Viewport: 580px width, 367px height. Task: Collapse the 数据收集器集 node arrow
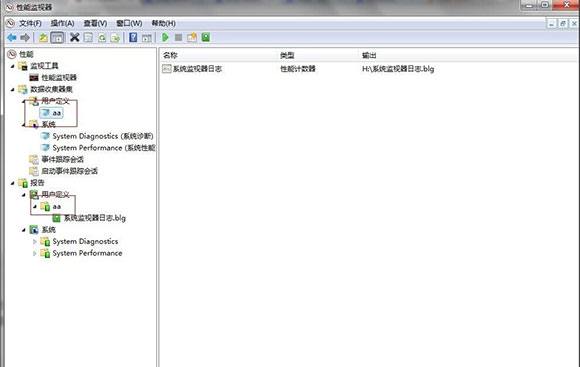tap(13, 89)
